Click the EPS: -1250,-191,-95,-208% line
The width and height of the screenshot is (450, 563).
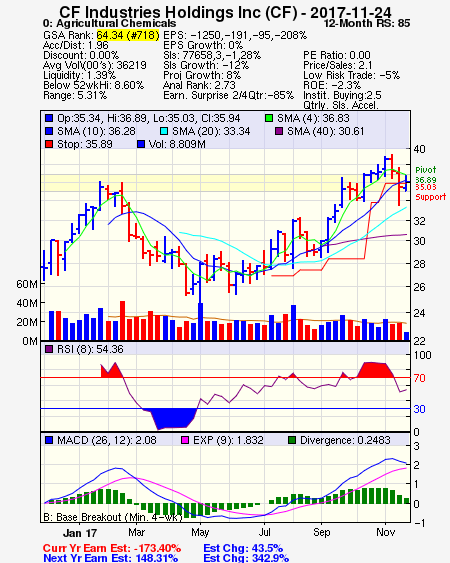coord(235,35)
